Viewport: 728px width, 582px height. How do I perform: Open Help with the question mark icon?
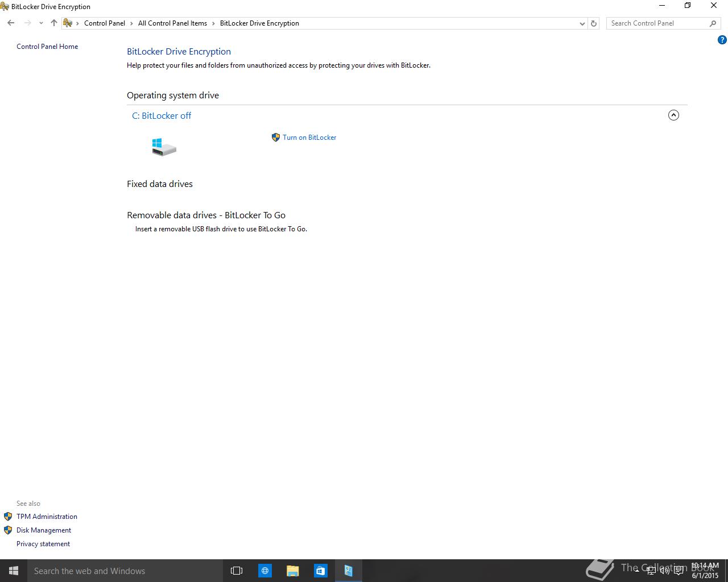tap(722, 40)
